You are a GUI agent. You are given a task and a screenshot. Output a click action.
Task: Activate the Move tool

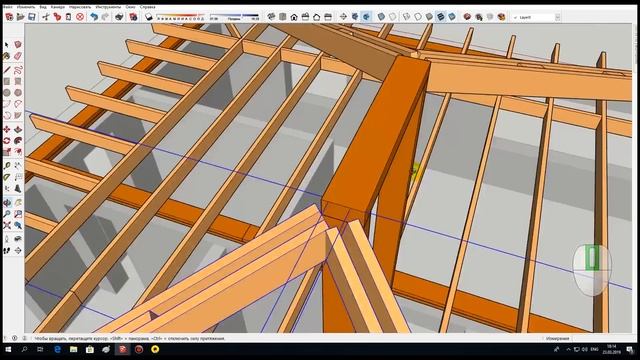(x=7, y=130)
